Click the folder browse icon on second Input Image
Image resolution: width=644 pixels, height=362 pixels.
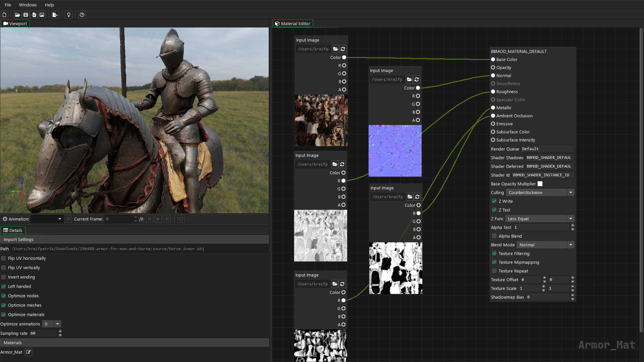(409, 79)
